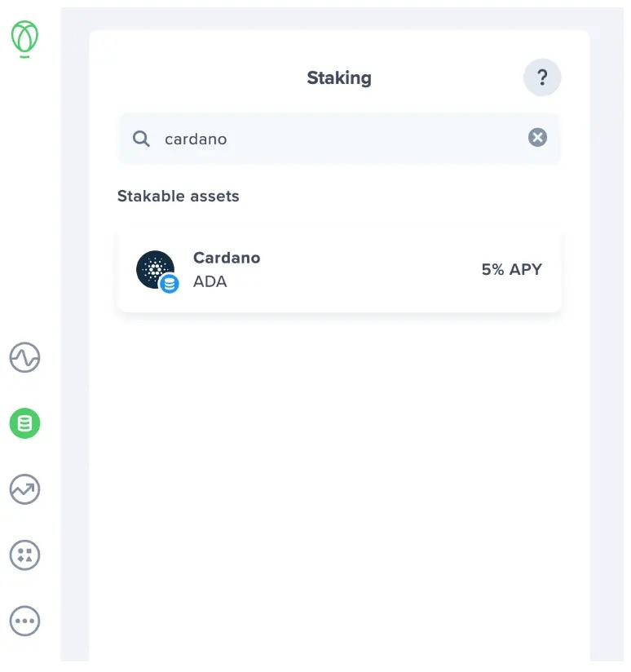Image resolution: width=631 pixels, height=672 pixels.
Task: Open the More options ellipsis icon in sidebar
Action: coord(24,620)
